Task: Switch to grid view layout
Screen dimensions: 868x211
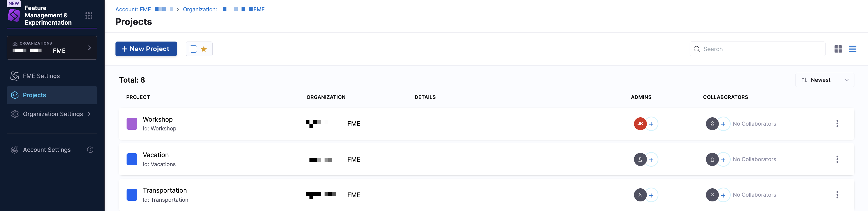Action: 838,49
